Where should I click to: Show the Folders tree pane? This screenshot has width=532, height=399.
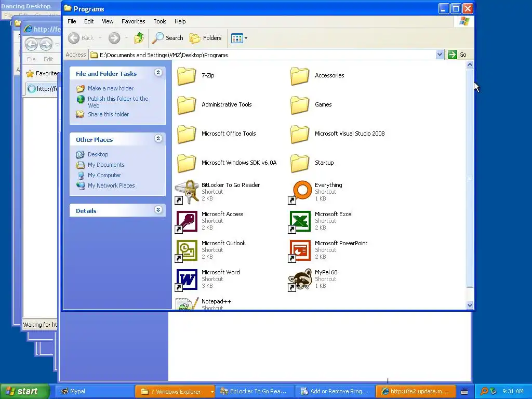click(206, 38)
